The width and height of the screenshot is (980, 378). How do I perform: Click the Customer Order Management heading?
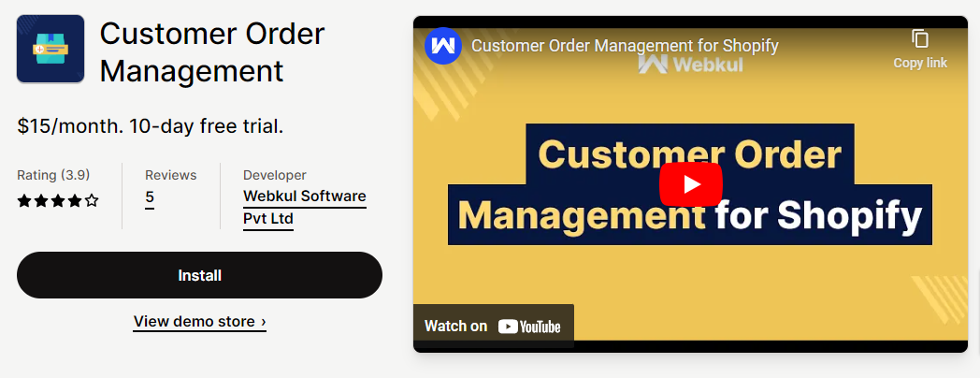(212, 52)
